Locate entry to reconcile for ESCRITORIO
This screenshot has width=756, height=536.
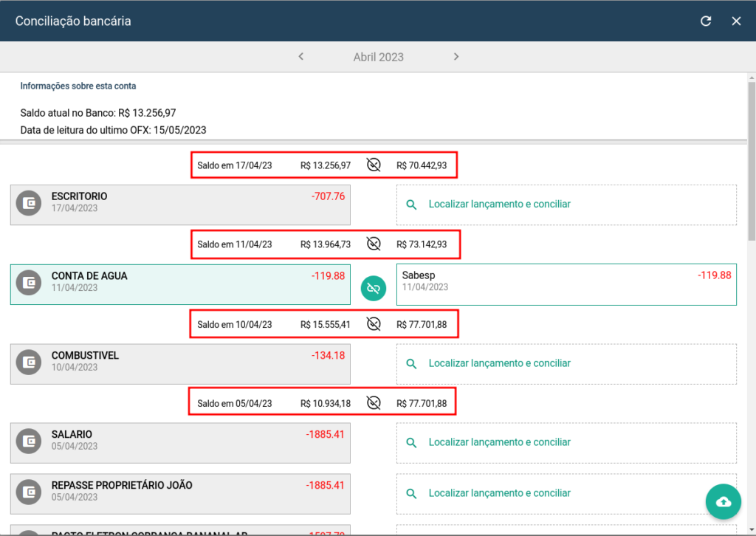pos(566,205)
